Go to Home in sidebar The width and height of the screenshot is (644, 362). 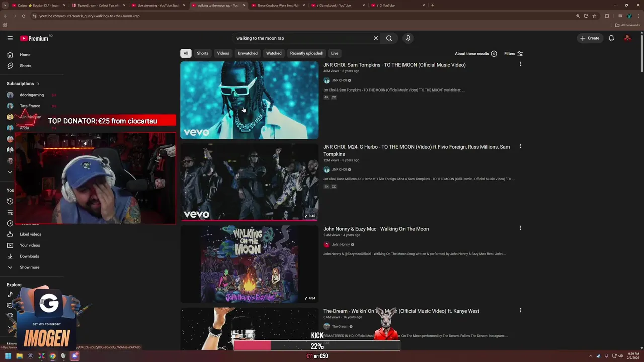click(25, 55)
